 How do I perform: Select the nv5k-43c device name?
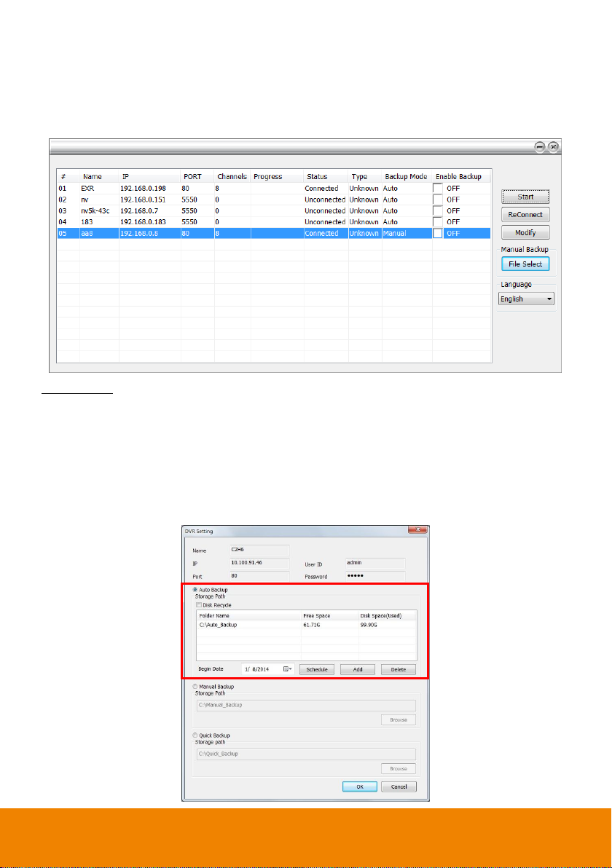[x=95, y=211]
